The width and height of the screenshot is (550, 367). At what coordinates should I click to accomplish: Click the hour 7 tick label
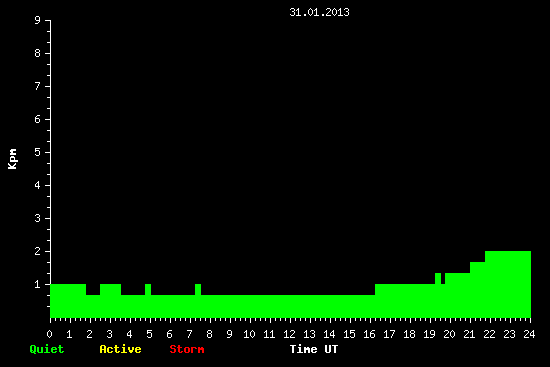[189, 334]
